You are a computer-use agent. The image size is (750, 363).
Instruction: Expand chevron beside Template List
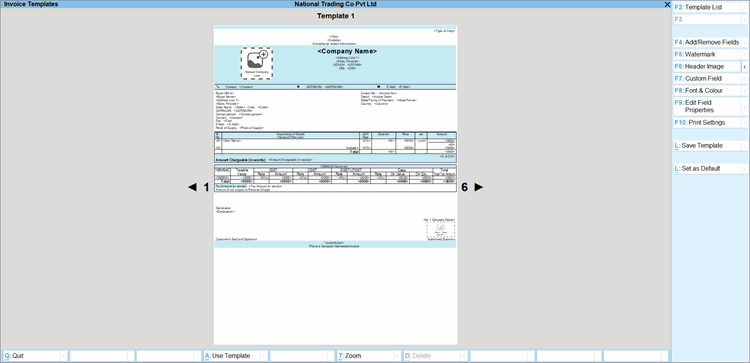tap(745, 8)
